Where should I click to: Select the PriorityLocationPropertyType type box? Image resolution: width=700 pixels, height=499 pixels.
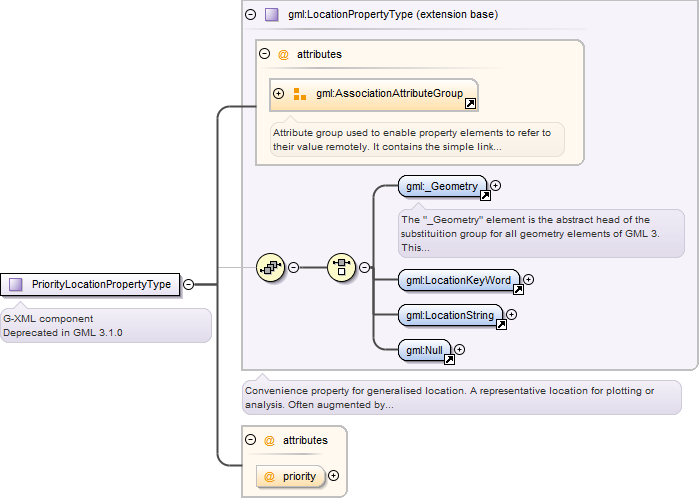(x=90, y=284)
